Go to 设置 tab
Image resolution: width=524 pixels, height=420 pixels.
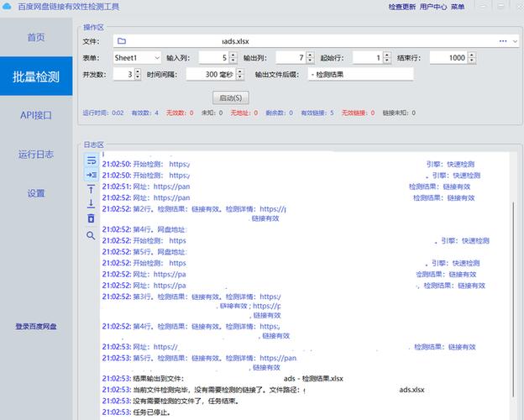[36, 193]
